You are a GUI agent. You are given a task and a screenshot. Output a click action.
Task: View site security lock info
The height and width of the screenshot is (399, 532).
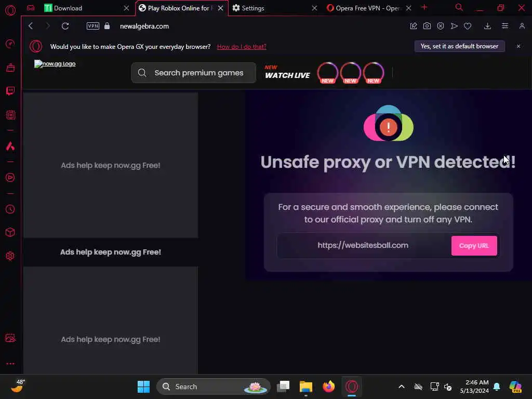[107, 26]
